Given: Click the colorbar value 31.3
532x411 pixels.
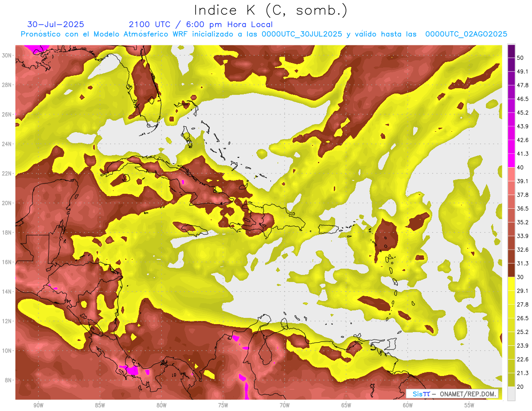Looking at the screenshot, I should pyautogui.click(x=522, y=263).
